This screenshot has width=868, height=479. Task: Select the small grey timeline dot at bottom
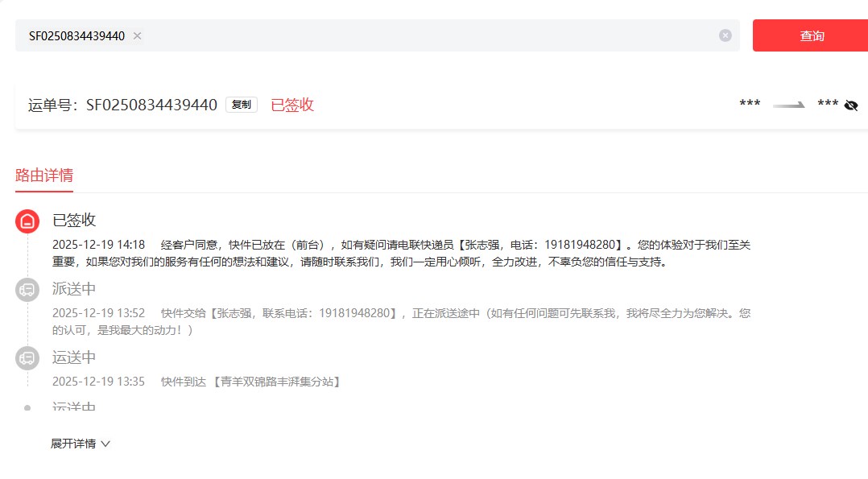point(27,407)
